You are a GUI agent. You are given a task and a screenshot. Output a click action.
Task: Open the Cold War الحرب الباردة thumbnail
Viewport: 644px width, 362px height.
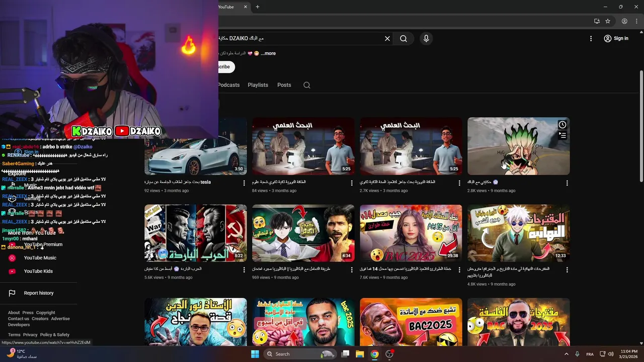click(x=196, y=233)
